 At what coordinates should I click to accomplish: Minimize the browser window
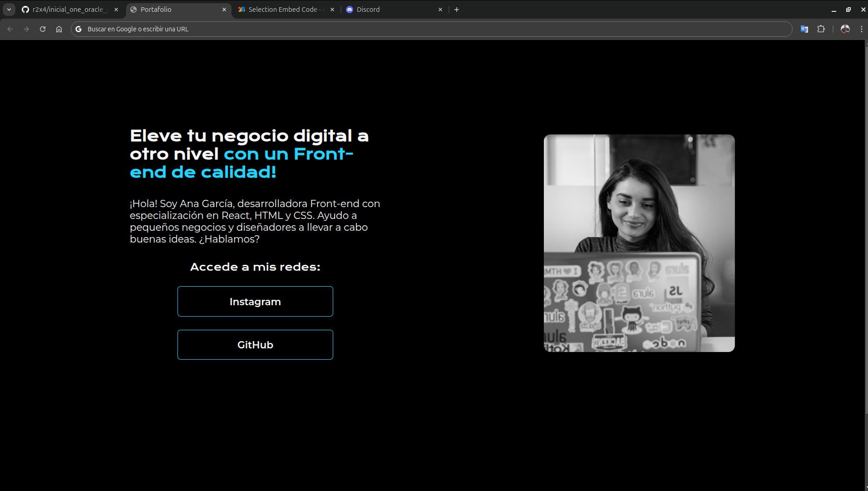[833, 10]
